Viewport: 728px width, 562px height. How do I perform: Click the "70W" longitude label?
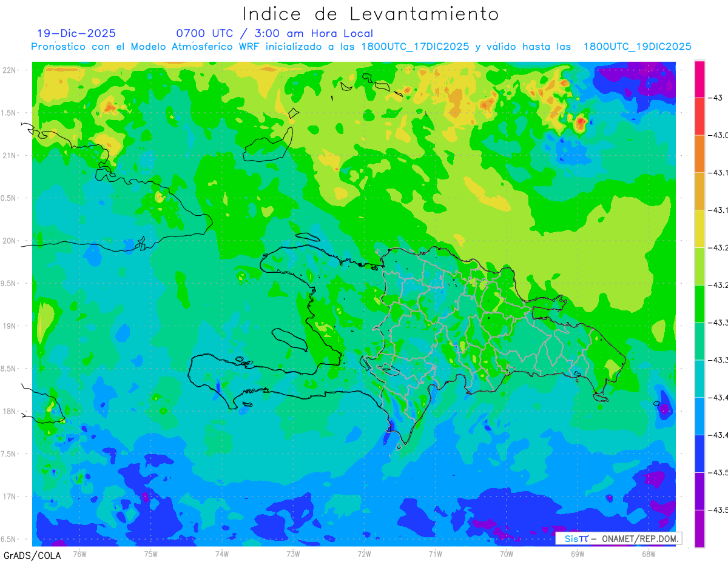(507, 554)
